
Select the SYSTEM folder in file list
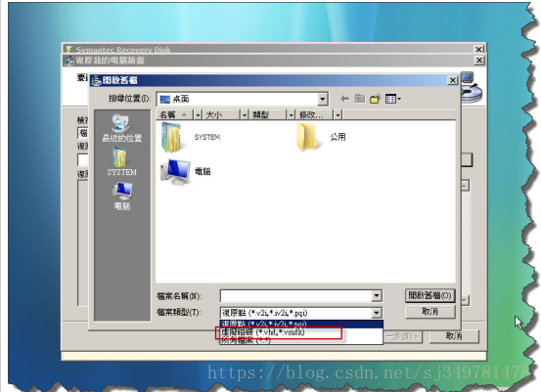(191, 137)
